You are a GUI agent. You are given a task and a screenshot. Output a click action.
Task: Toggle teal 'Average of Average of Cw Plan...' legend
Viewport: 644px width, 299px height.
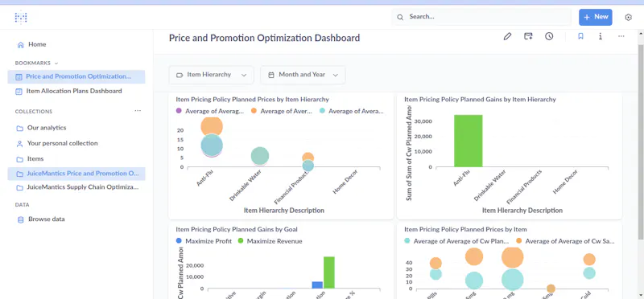click(x=456, y=241)
